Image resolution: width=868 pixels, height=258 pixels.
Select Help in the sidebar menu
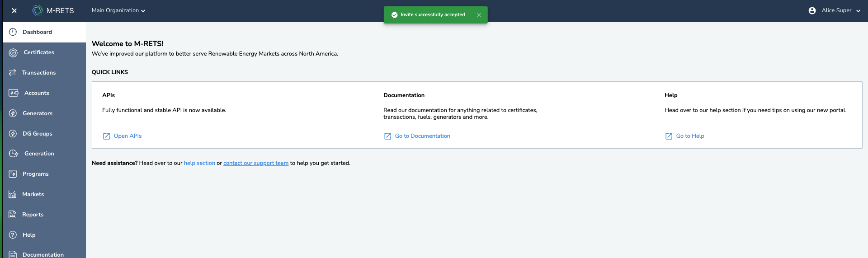tap(44, 235)
